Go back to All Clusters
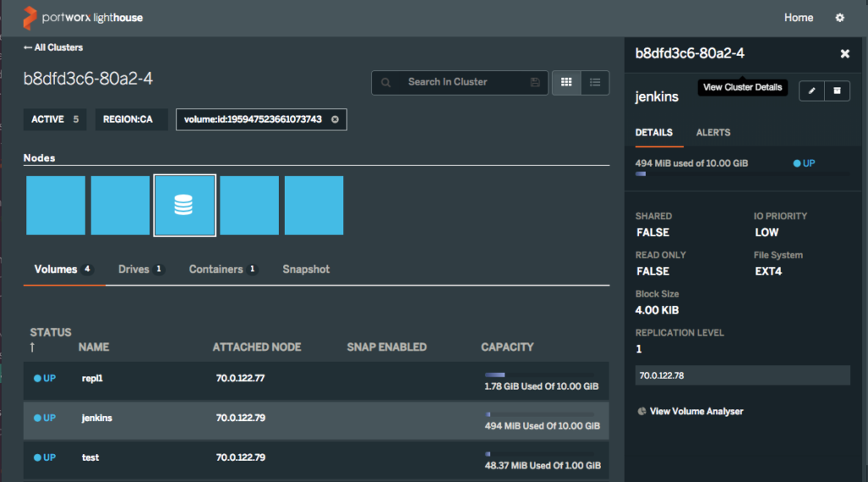 [x=53, y=47]
